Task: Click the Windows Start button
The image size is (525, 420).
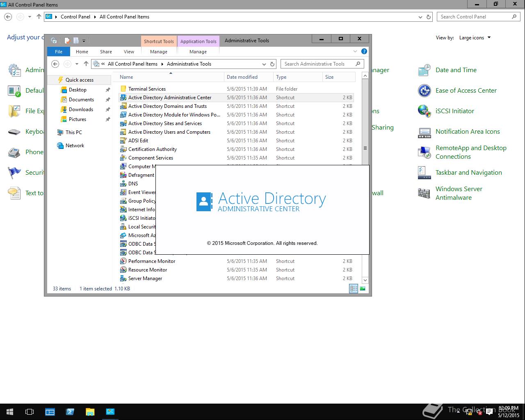Action: click(10, 412)
